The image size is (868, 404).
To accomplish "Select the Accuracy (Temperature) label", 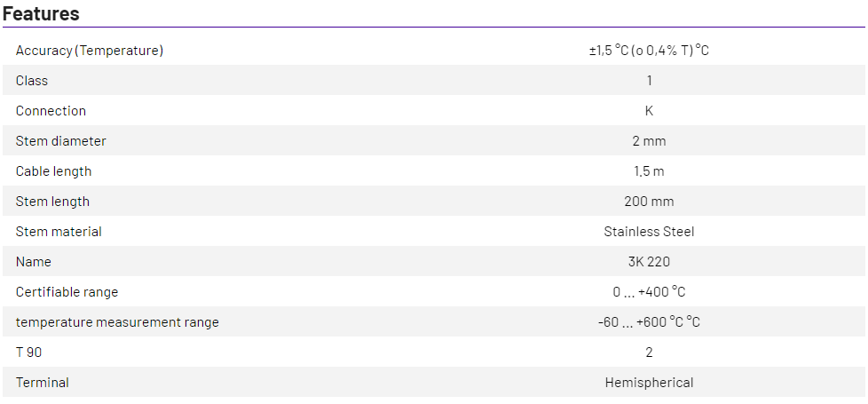I will click(90, 51).
